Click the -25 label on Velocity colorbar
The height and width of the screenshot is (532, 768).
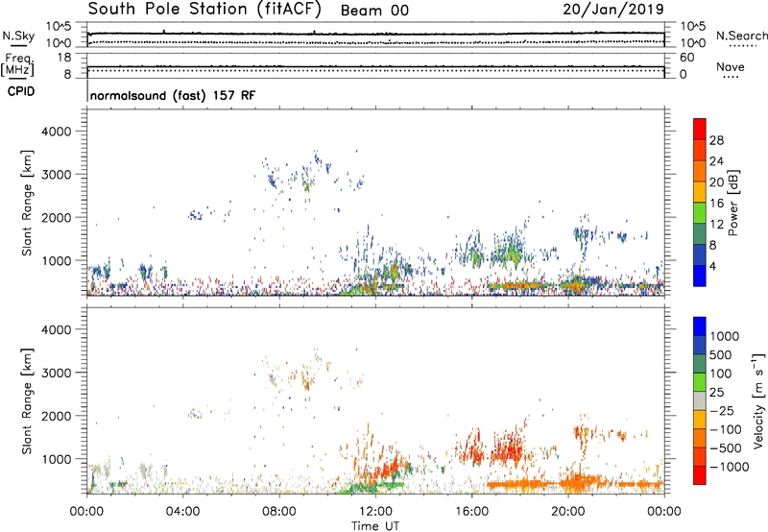click(722, 411)
